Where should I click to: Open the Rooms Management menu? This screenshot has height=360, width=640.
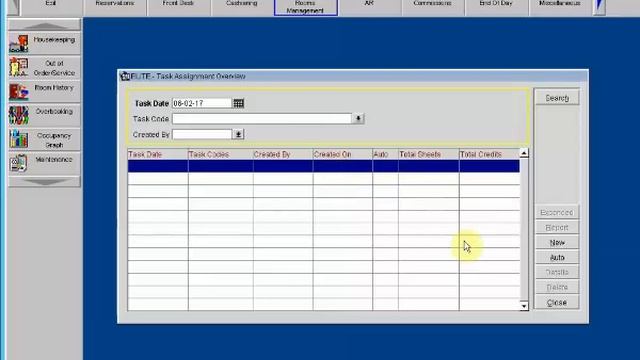(x=306, y=7)
